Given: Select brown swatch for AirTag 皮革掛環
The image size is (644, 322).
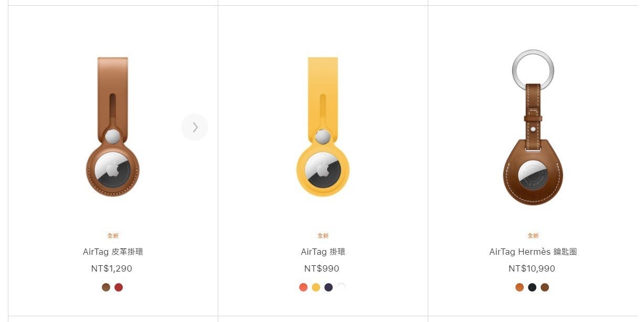Looking at the screenshot, I should [x=106, y=287].
